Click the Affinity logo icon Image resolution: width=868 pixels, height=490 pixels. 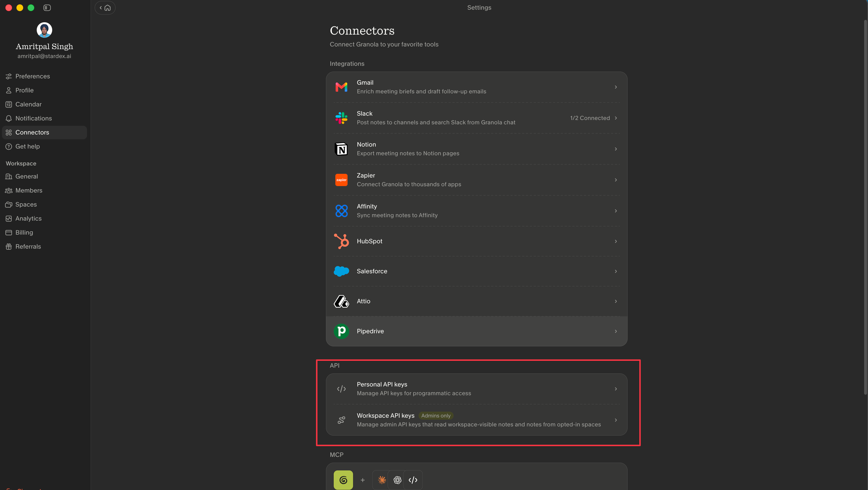(x=341, y=211)
